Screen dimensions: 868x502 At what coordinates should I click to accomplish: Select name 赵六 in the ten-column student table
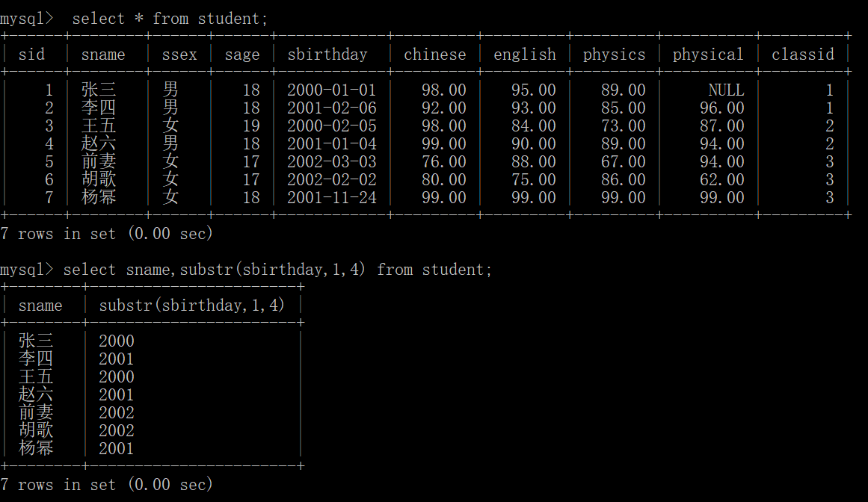pyautogui.click(x=99, y=143)
